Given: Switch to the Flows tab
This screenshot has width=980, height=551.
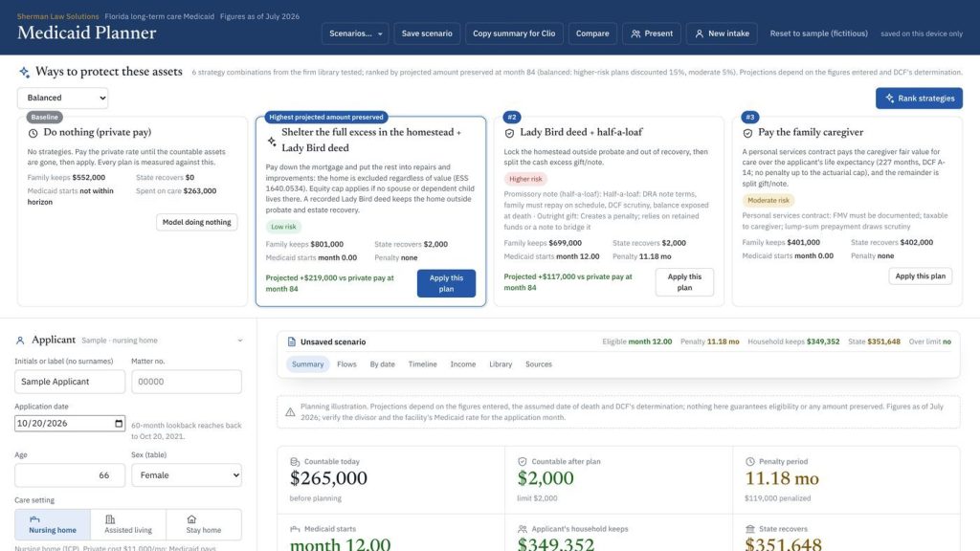Looking at the screenshot, I should [x=346, y=364].
